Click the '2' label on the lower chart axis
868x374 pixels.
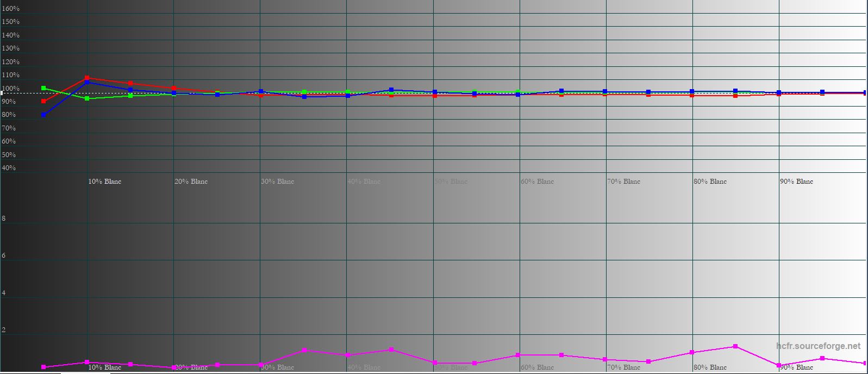click(4, 330)
